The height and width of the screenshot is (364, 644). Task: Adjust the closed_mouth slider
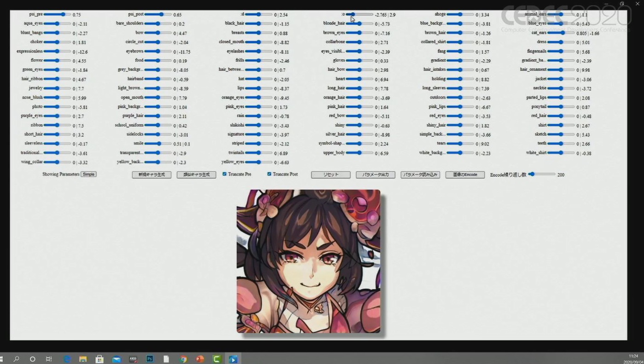point(259,42)
